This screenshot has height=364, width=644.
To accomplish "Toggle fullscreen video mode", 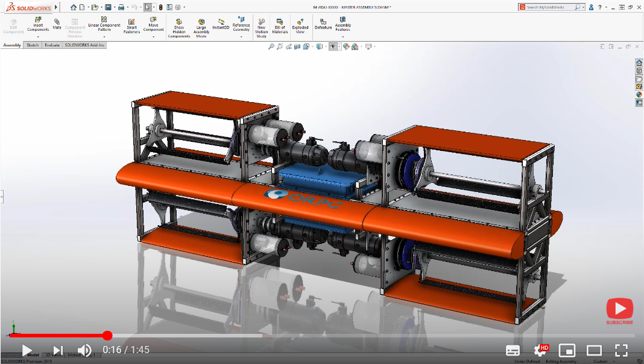I will (x=621, y=351).
